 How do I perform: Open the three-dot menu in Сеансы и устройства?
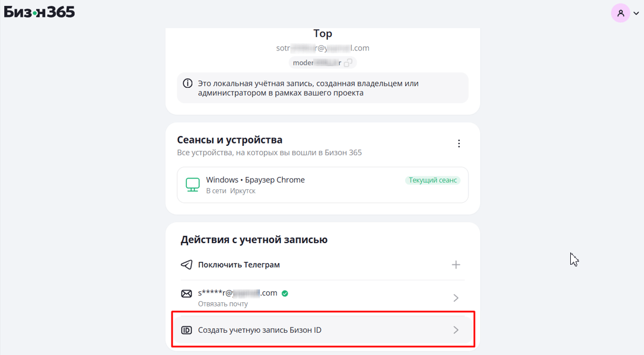click(459, 144)
